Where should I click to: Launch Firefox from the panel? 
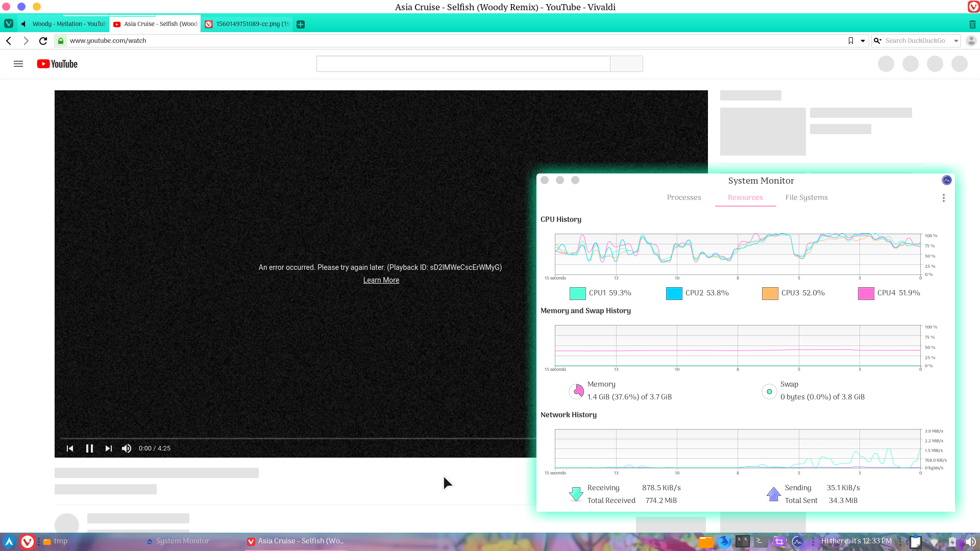(x=724, y=542)
